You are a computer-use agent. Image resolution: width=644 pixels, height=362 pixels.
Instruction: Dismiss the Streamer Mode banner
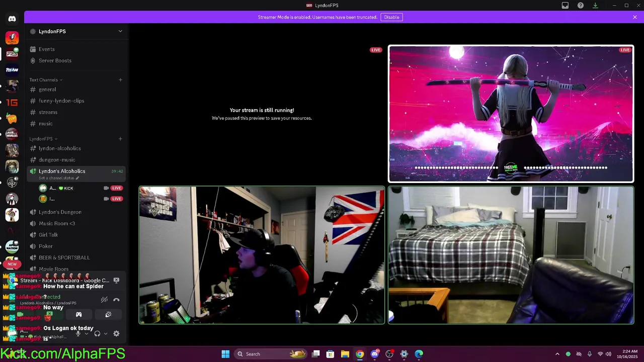coord(635,17)
